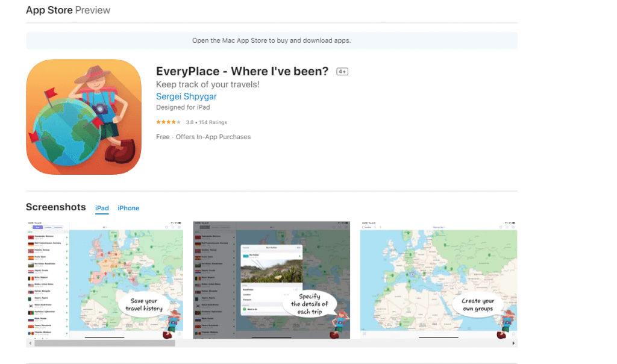Switch to the iPad screenshots tab
617x364 pixels.
pos(102,208)
